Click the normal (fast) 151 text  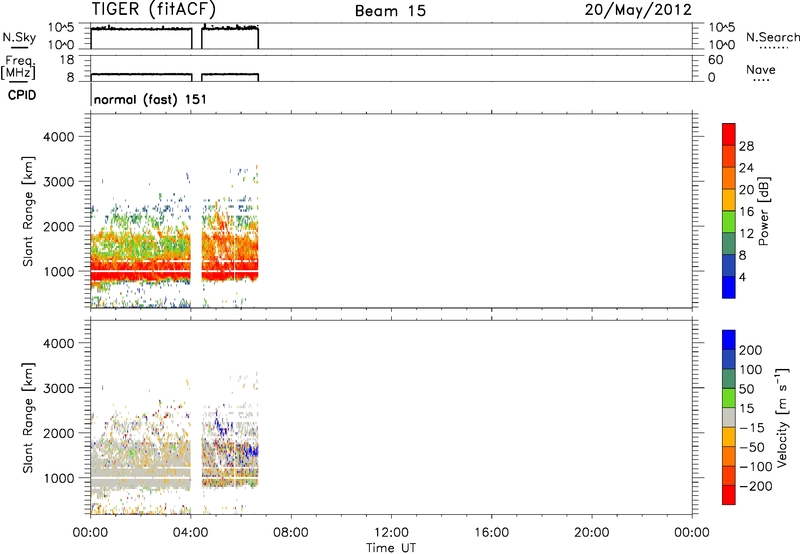point(151,99)
